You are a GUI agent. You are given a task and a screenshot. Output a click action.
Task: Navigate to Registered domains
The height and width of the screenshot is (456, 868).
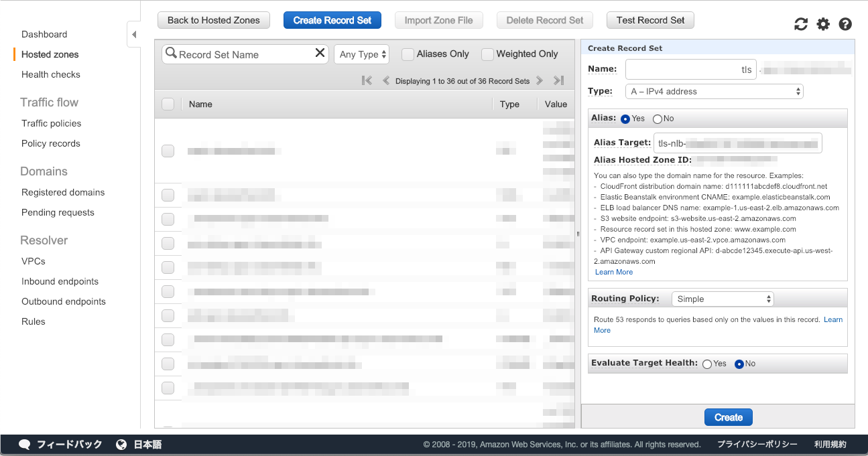click(x=63, y=192)
